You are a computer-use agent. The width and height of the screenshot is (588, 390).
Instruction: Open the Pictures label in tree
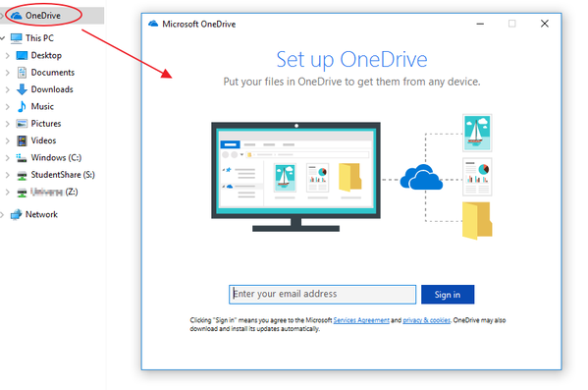point(46,124)
